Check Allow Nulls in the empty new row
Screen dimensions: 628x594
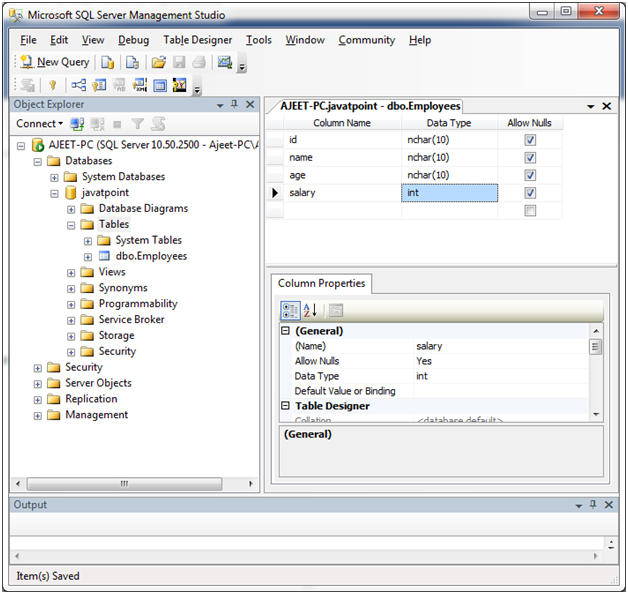click(x=530, y=210)
